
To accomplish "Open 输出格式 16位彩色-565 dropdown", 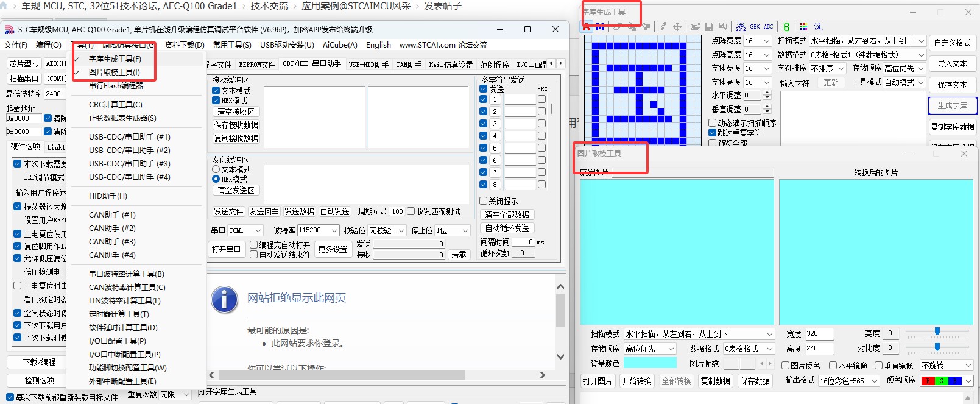I will pos(848,381).
